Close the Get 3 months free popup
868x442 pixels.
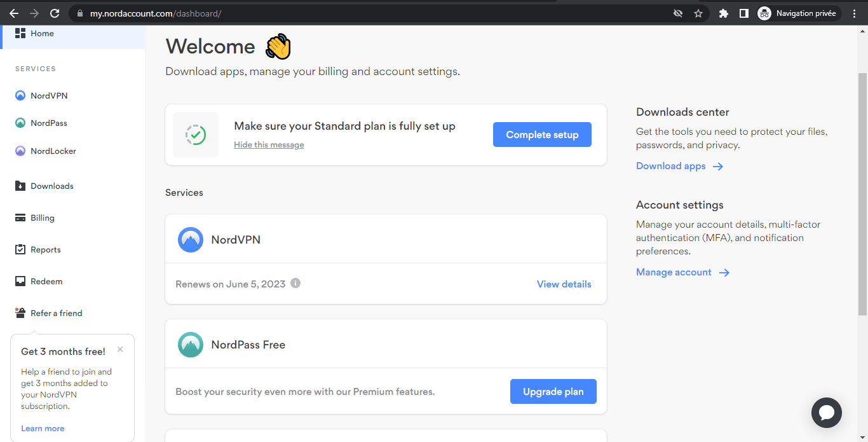120,349
